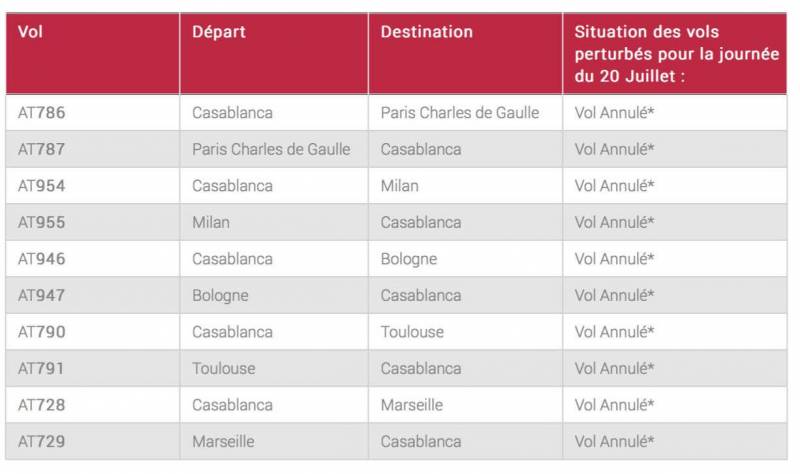The height and width of the screenshot is (474, 800).
Task: Click Bologne departure in AT947 row
Action: (220, 296)
